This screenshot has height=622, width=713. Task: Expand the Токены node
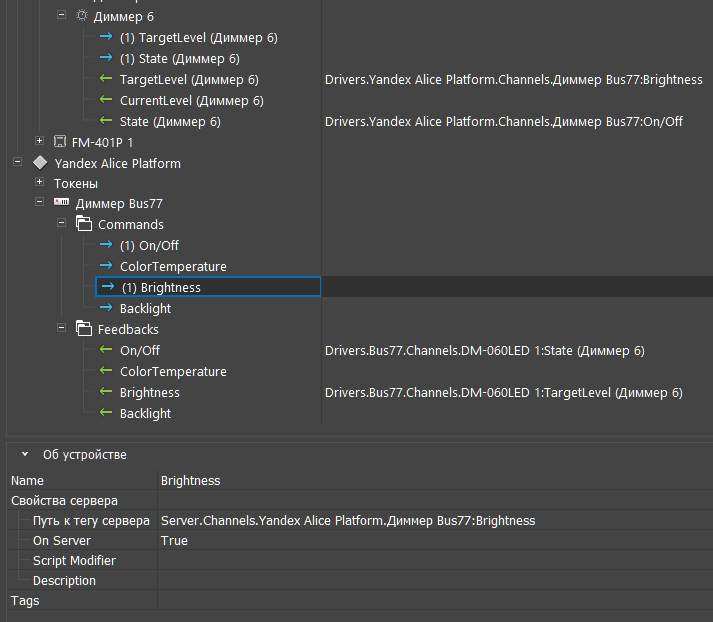(39, 183)
